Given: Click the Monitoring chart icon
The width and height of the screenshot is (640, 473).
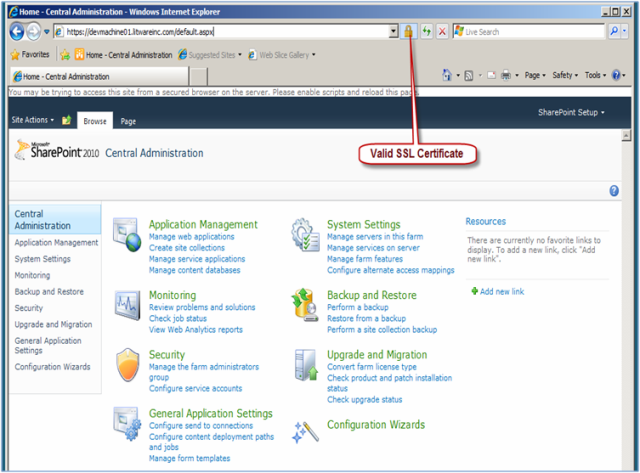Looking at the screenshot, I should pyautogui.click(x=128, y=305).
